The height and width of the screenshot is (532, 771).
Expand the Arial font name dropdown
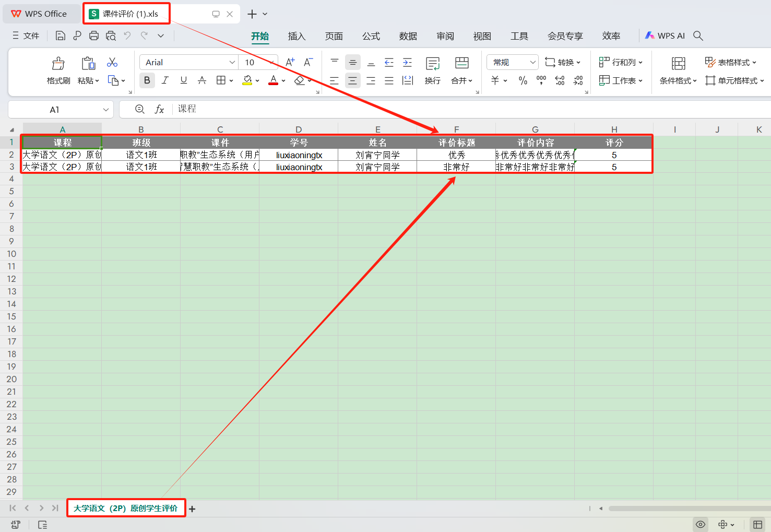[x=232, y=62]
